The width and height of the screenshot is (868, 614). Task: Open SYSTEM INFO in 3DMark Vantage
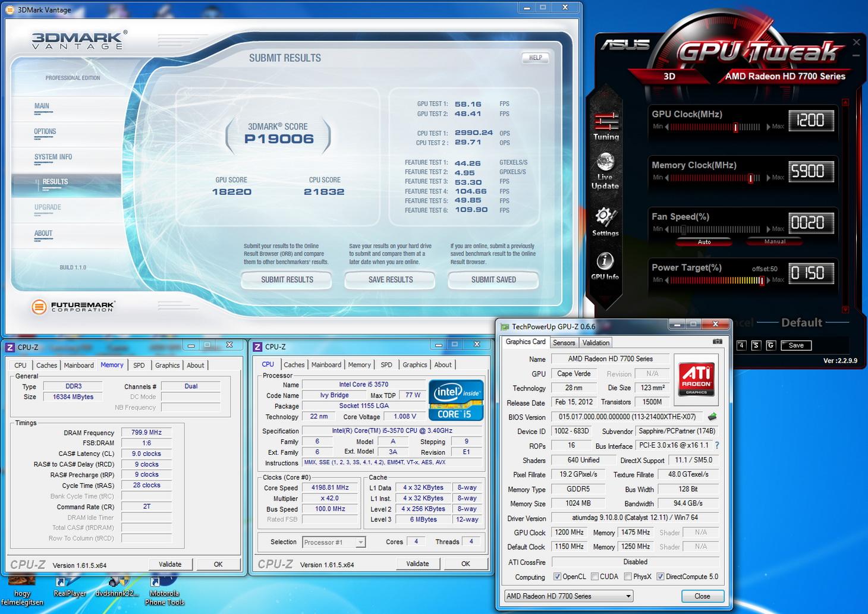coord(53,158)
